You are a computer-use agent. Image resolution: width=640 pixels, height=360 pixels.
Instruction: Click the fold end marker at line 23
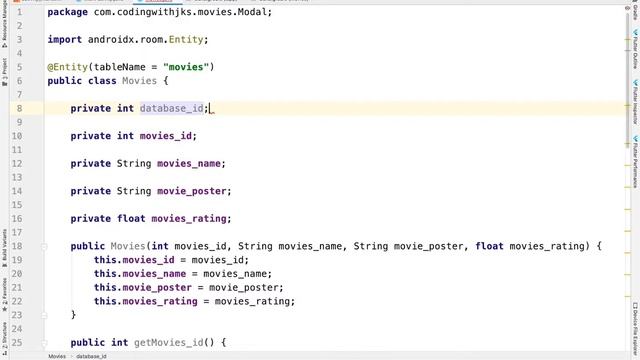tap(44, 315)
